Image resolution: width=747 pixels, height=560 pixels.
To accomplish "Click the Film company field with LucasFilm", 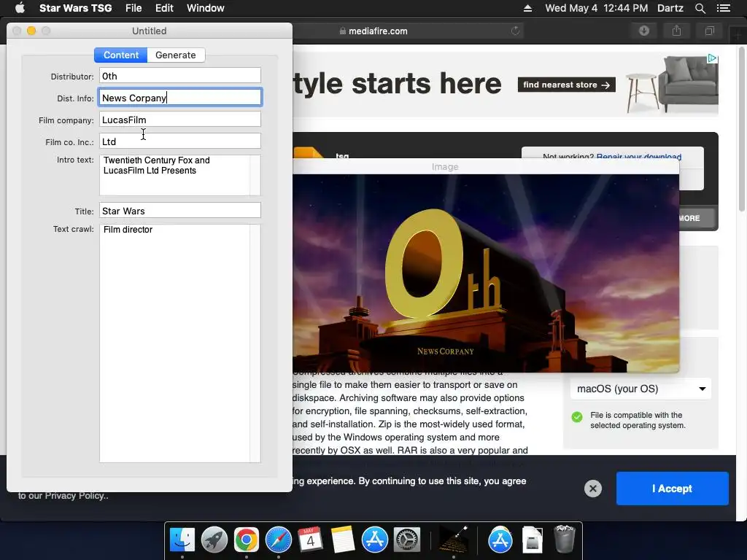I will point(180,120).
